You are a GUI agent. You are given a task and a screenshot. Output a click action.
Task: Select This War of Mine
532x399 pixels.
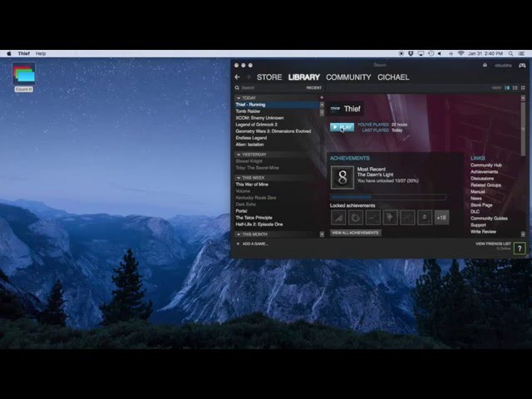(252, 185)
